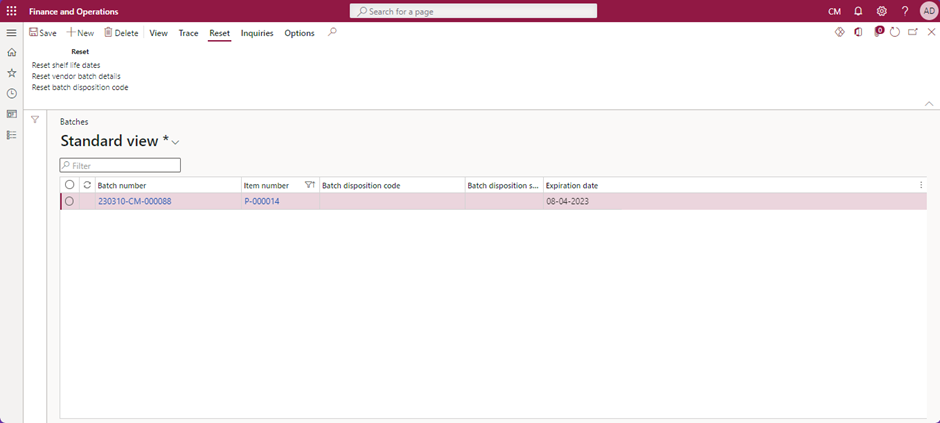This screenshot has width=940, height=423.
Task: Refresh the page with circular arrow
Action: click(895, 32)
